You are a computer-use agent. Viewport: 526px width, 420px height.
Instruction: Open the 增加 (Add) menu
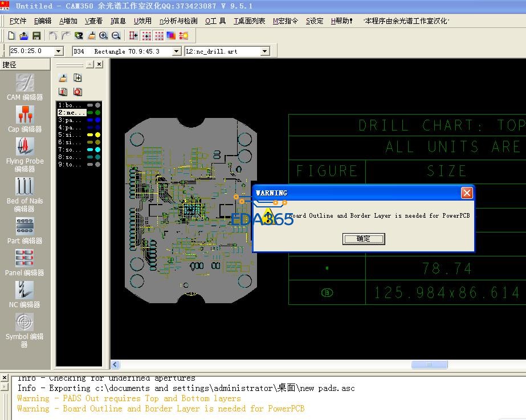coord(68,21)
